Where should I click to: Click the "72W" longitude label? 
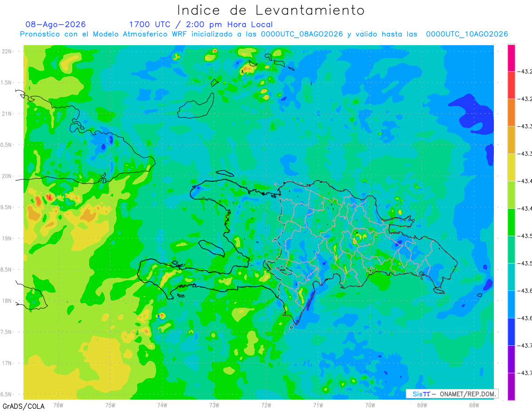(x=266, y=405)
